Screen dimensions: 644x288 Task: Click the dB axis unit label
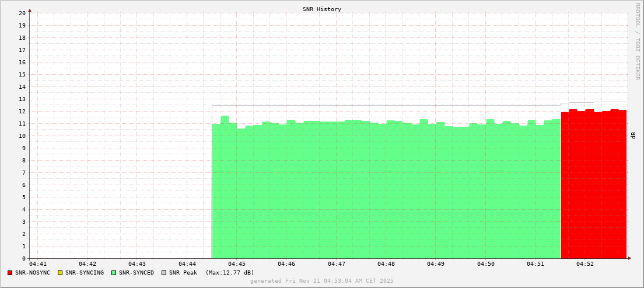[633, 136]
